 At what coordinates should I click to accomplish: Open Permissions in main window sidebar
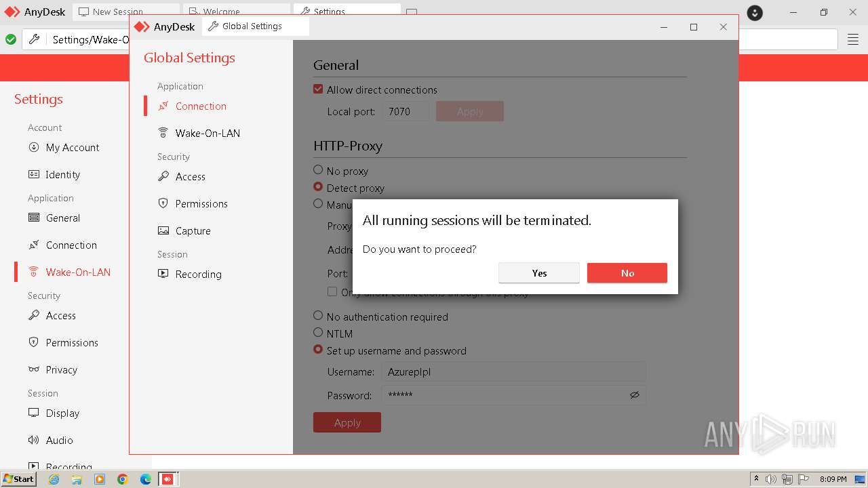pos(72,342)
